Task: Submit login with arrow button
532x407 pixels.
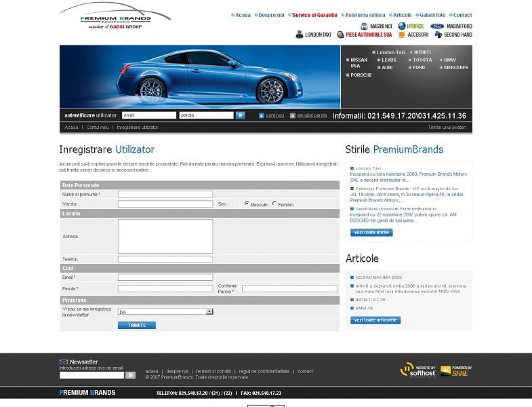Action: [240, 115]
